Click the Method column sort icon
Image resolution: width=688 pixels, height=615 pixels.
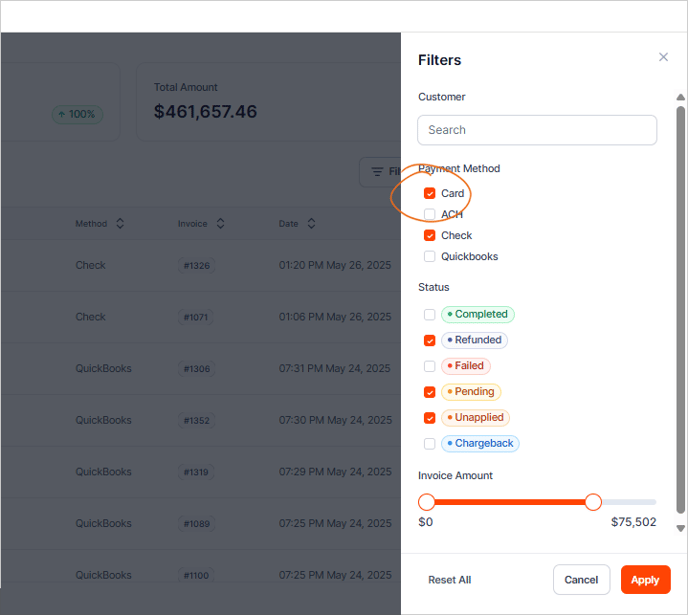pyautogui.click(x=120, y=224)
